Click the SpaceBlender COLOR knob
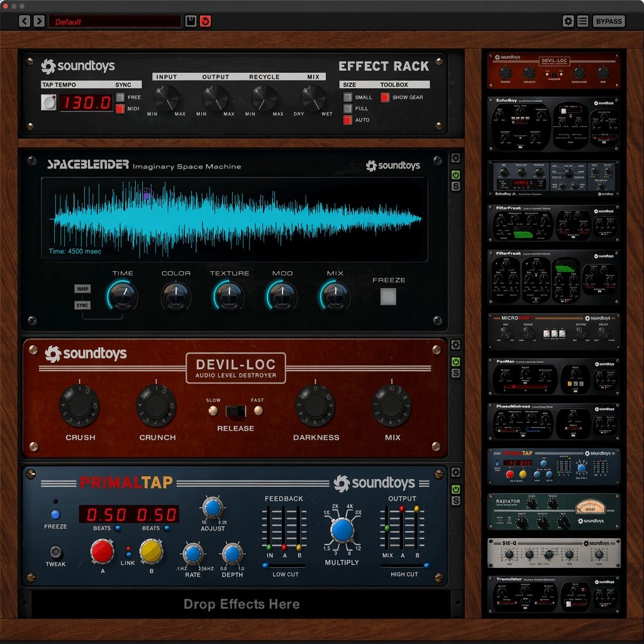 click(176, 296)
